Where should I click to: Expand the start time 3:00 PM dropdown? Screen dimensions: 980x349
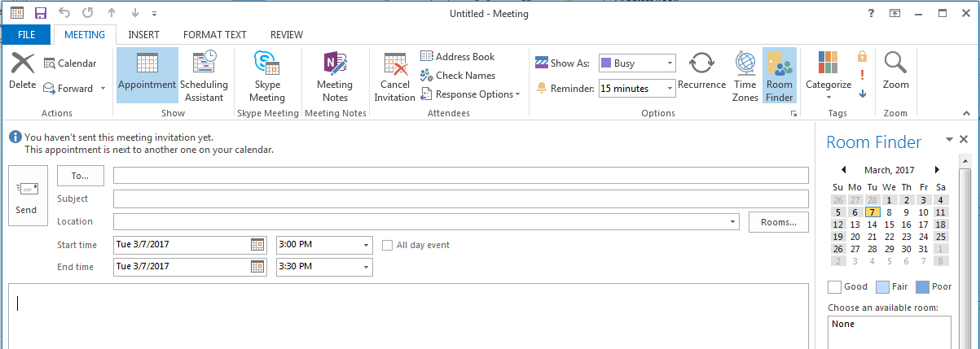pyautogui.click(x=366, y=245)
